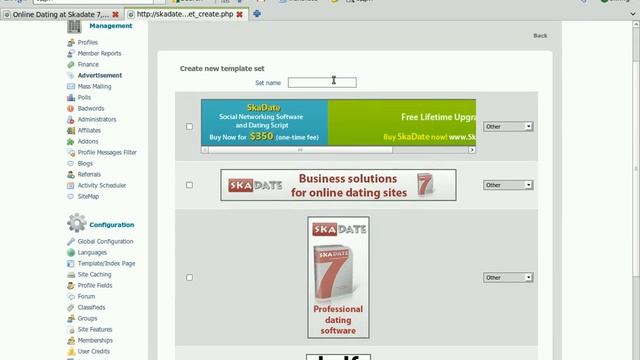Click the banner horizontal scrollbar thumb

click(300, 150)
